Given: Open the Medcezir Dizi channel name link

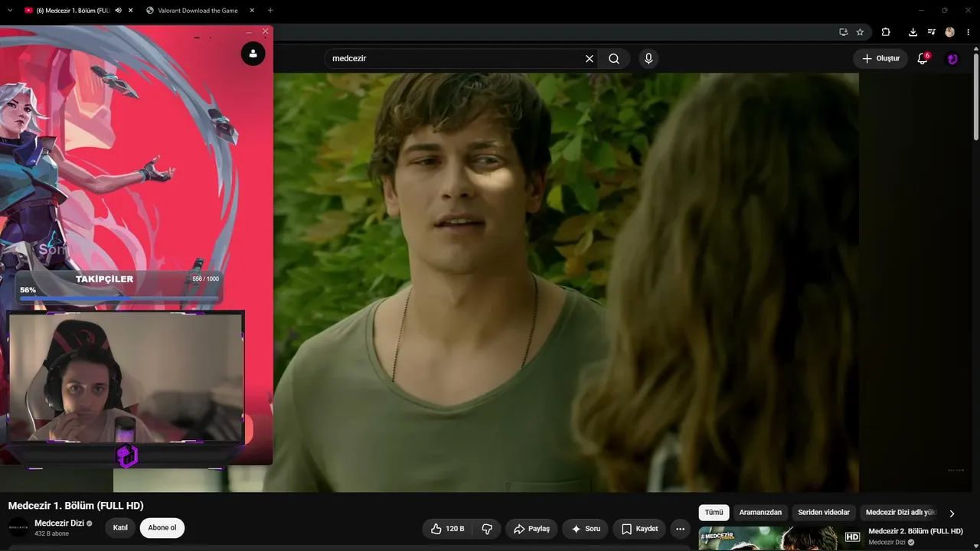Looking at the screenshot, I should 59,523.
